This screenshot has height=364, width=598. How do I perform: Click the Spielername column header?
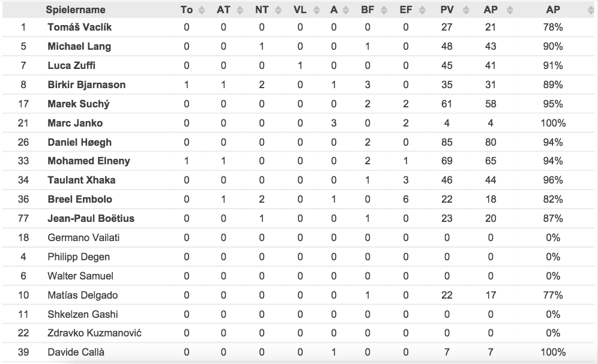click(x=76, y=10)
